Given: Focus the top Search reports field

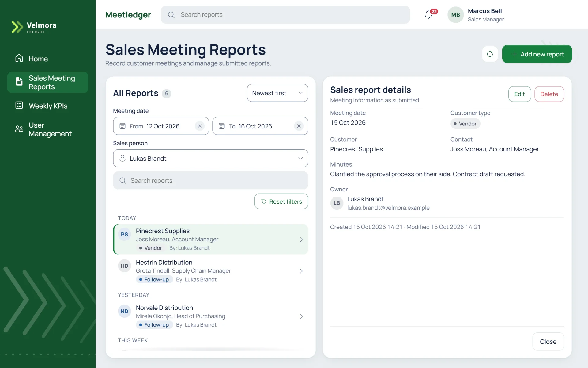Looking at the screenshot, I should coord(285,15).
